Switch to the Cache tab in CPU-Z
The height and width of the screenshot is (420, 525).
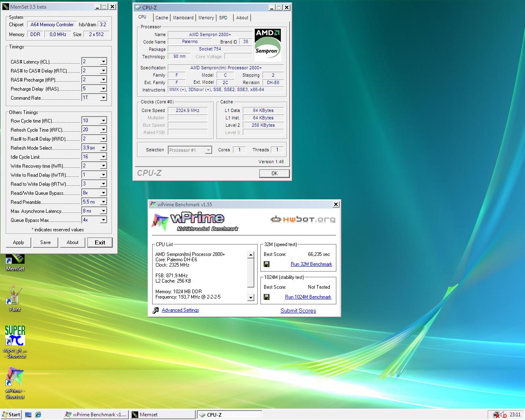[162, 18]
